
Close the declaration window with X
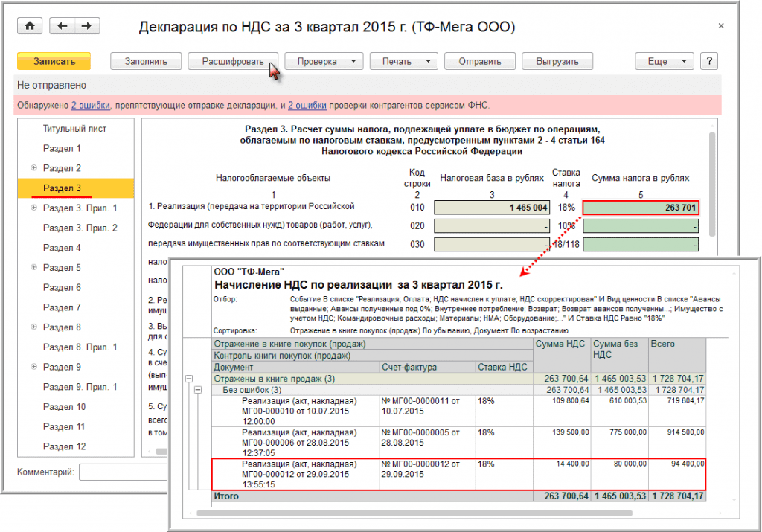720,26
